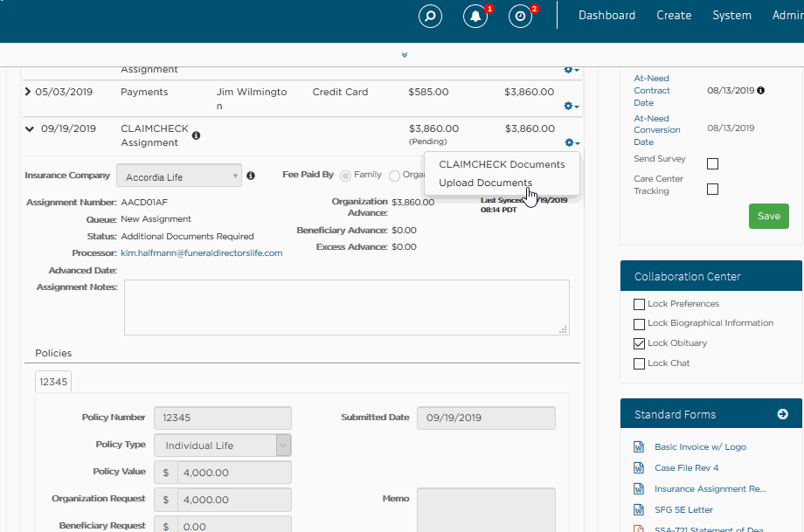The image size is (804, 532).
Task: Open the System menu in the navigation bar
Action: point(731,15)
